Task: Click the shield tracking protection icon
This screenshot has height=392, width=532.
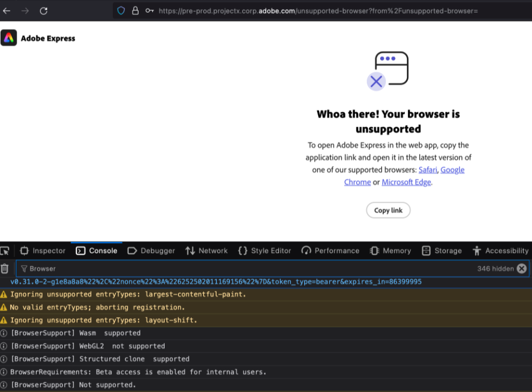Action: click(x=121, y=11)
